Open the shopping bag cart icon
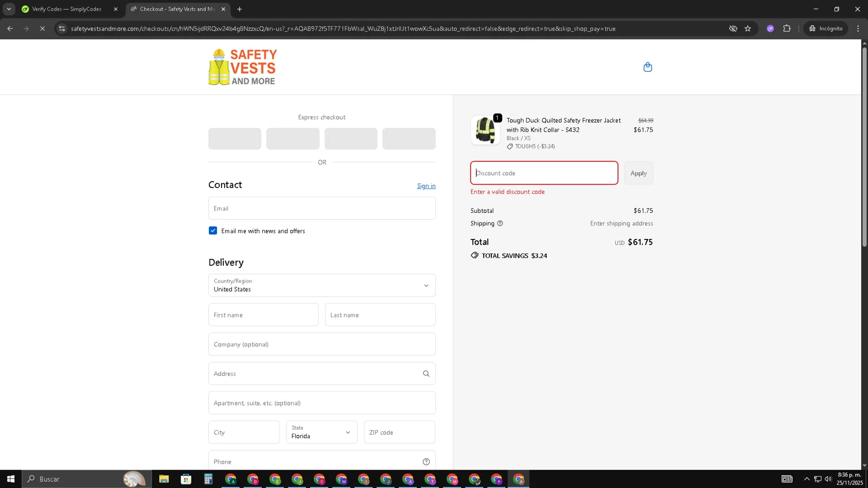The height and width of the screenshot is (488, 868). tap(648, 67)
